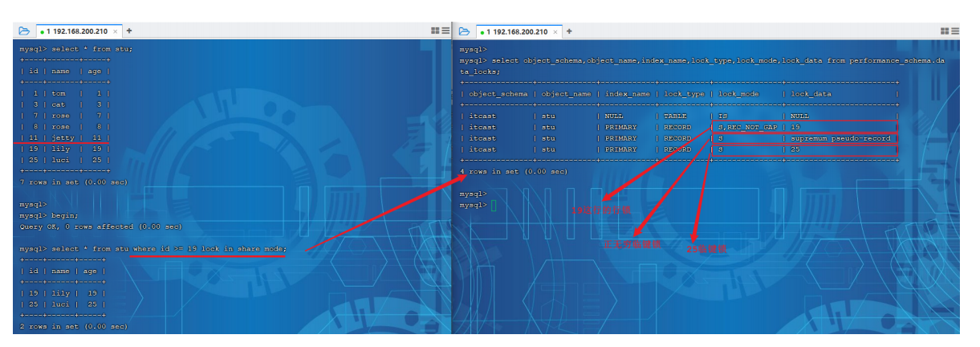The image size is (980, 347).
Task: Click the 'jetty' name cell
Action: pos(63,138)
